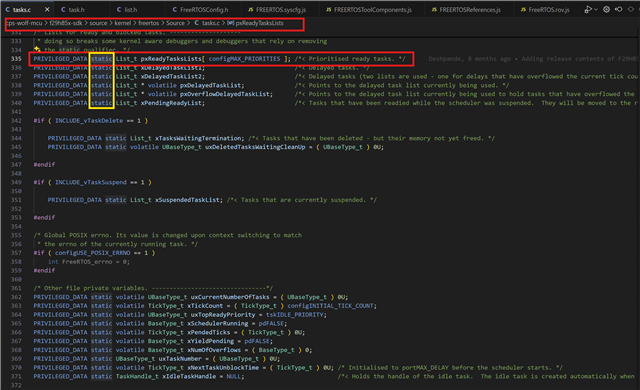Open the freertos breadcrumb segment

(149, 23)
